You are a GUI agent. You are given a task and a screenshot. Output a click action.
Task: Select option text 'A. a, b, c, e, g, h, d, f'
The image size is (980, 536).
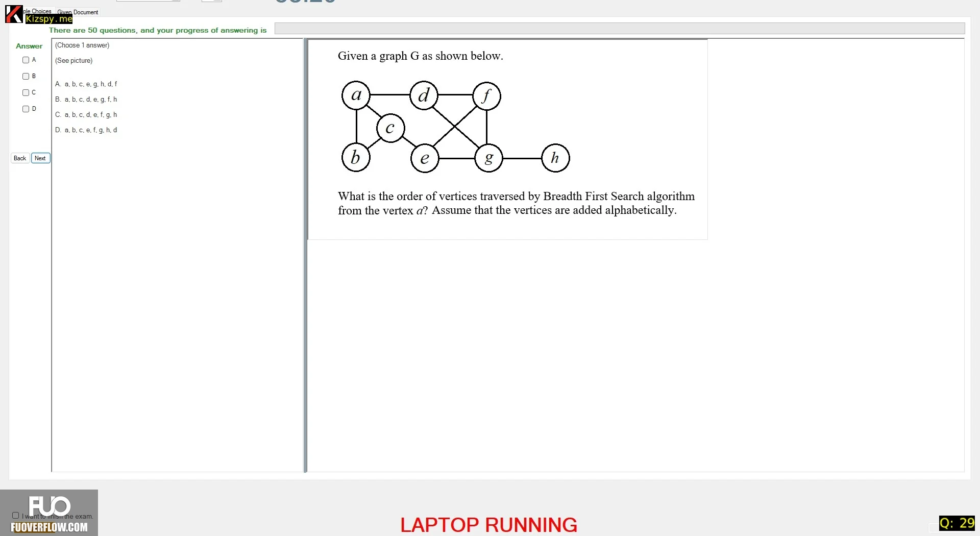(x=86, y=84)
